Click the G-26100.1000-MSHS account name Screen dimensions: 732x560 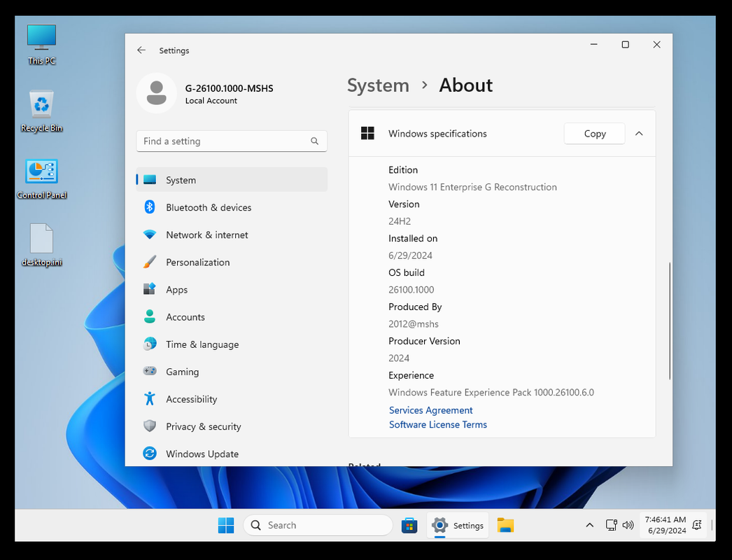pos(230,88)
